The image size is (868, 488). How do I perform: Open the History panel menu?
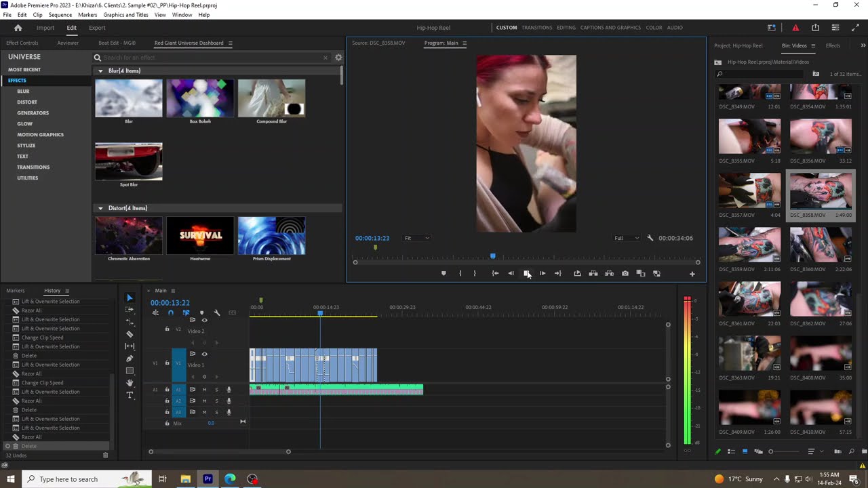click(66, 291)
